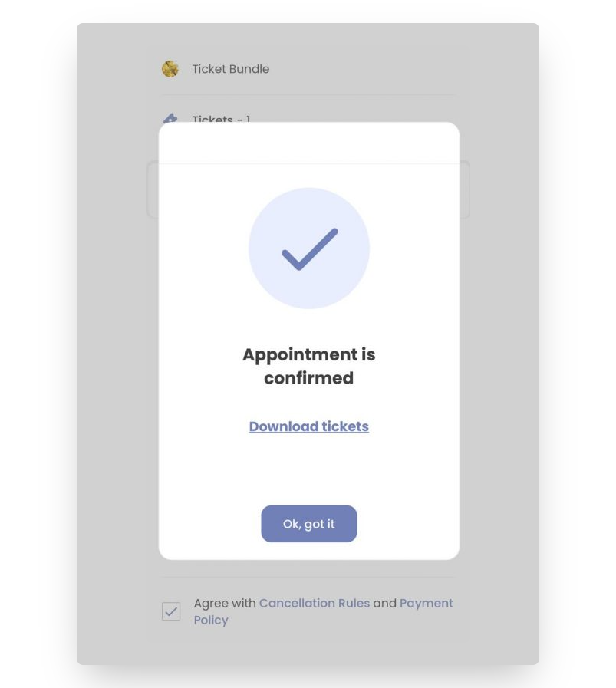
Task: Open the Payment Policy link
Action: [x=426, y=603]
